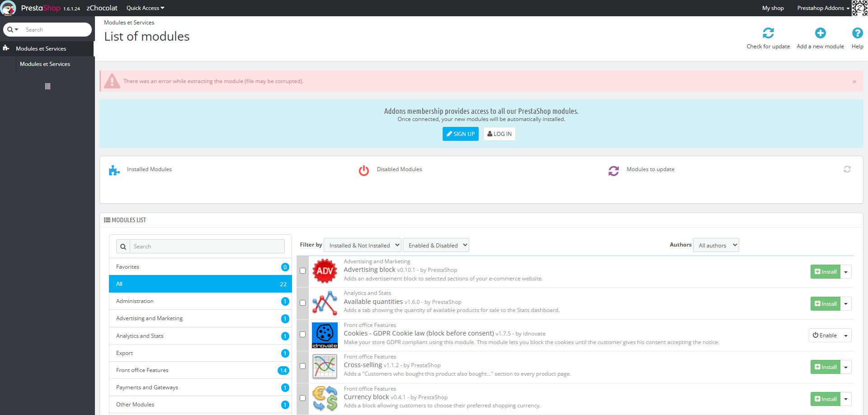Tick the Cookies GDPR module checkbox
Screen dimensions: 868x415
point(303,335)
